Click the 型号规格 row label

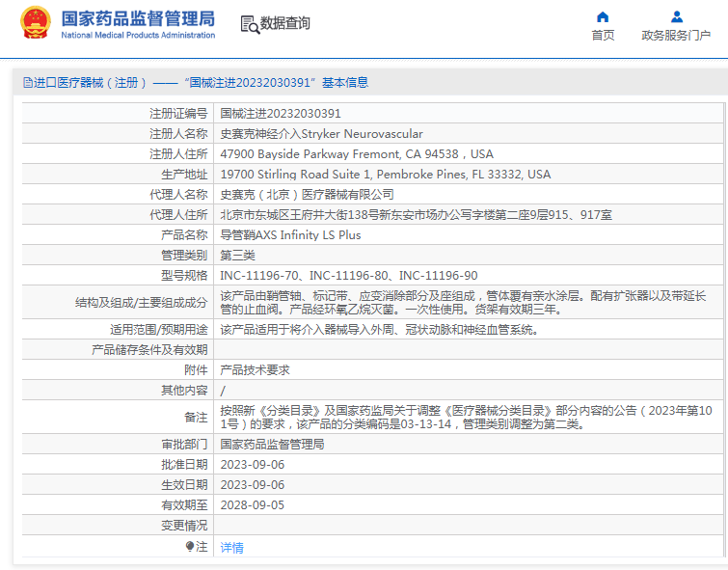tap(184, 276)
